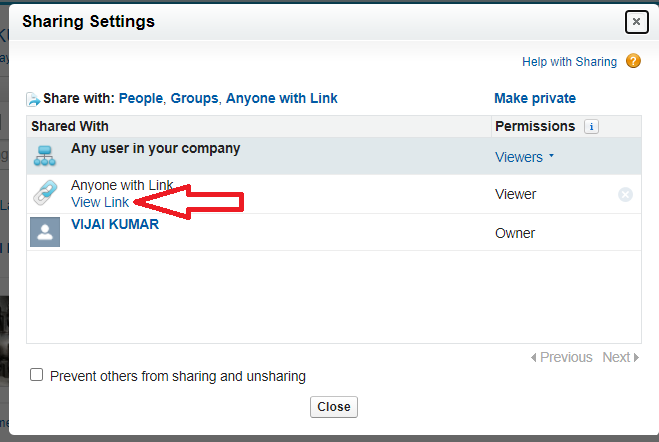This screenshot has height=442, width=659.
Task: Click the chain link icon
Action: click(x=45, y=193)
